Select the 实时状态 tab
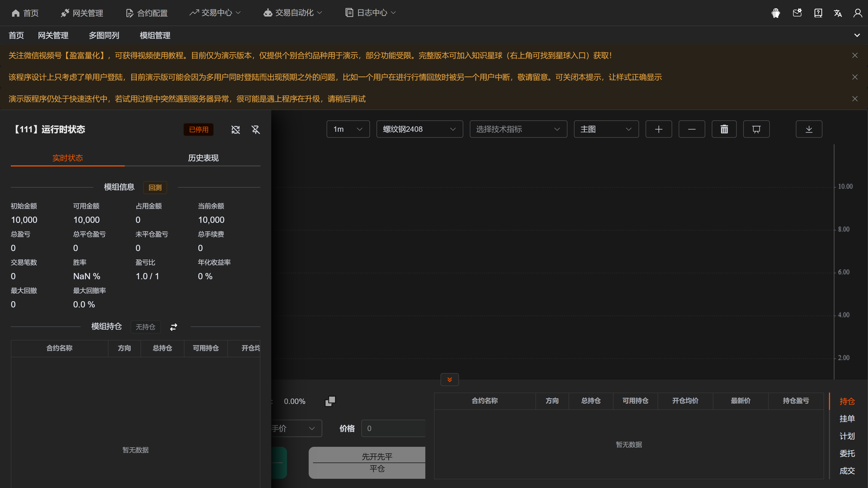 pos(68,158)
